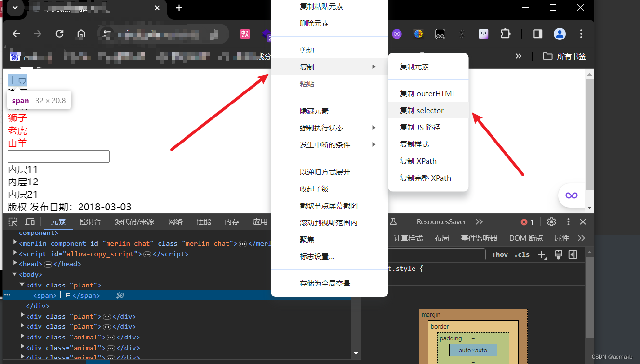Click 隐藏元素 in context menu
Screen dimensions: 640x364
[329, 111]
